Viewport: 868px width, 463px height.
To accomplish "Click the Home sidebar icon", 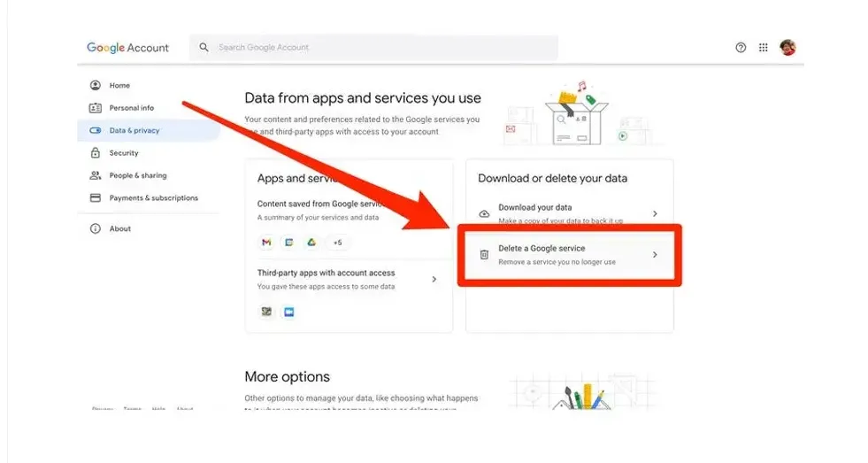I will coord(96,85).
